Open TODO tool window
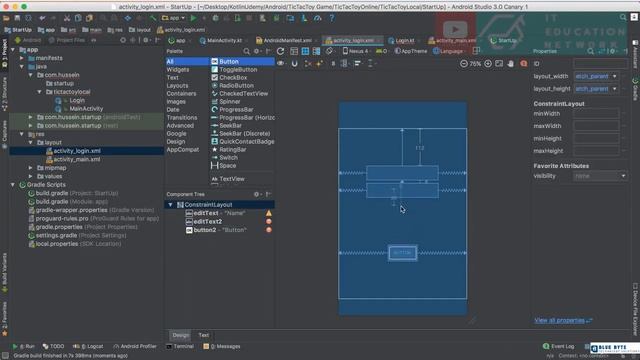Image resolution: width=640 pixels, height=360 pixels. coord(53,347)
